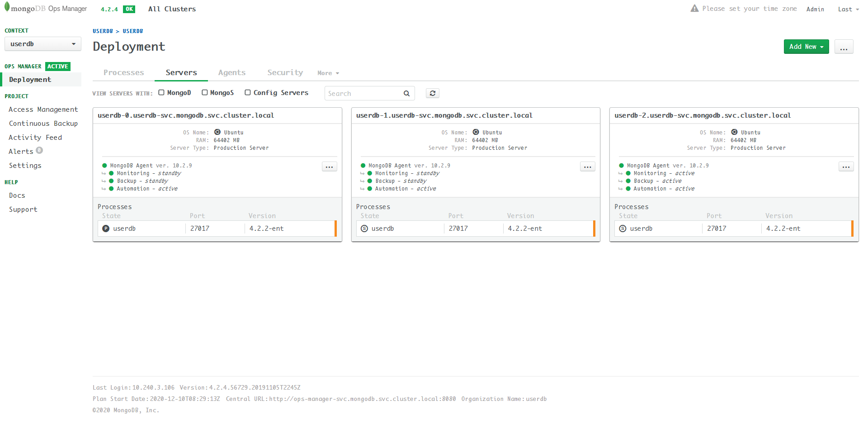Click hostname userdb-1.userdb-svc.mongodb.svc.cluster.local
Screen dimensions: 868x424
[444, 115]
